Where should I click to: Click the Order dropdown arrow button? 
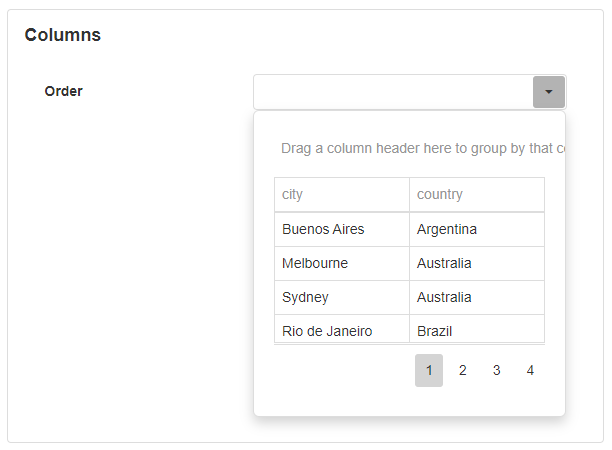click(548, 92)
